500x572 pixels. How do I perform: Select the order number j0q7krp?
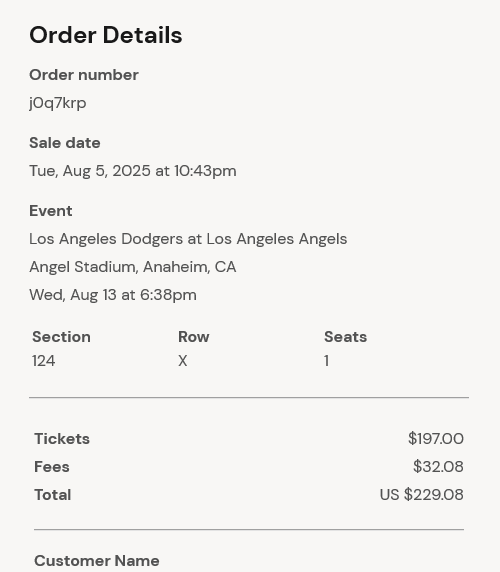58,103
